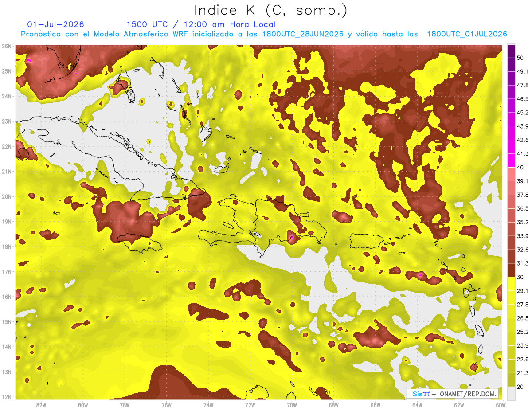Select the date text '01-Jul-2026'
This screenshot has height=411, width=532.
point(56,24)
